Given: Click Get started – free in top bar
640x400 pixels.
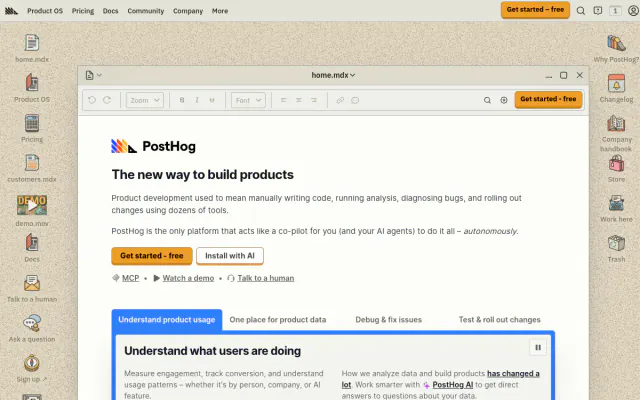Looking at the screenshot, I should pyautogui.click(x=535, y=10).
